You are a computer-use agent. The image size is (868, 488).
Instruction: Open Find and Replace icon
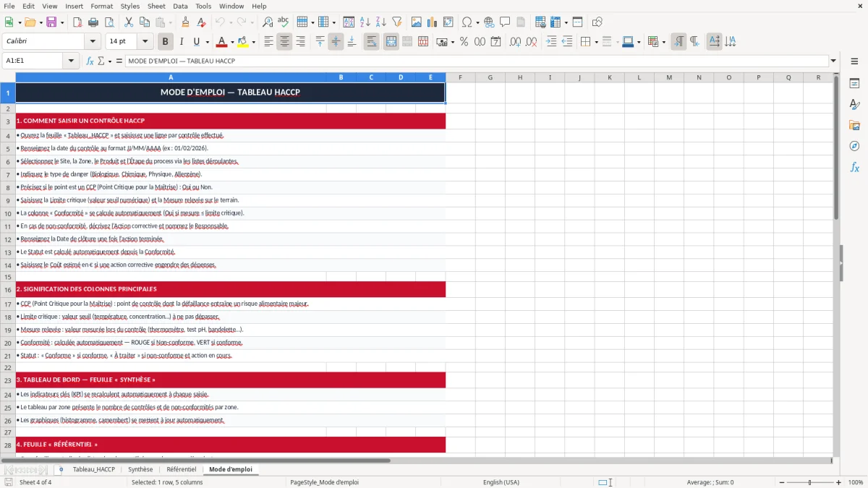[268, 22]
